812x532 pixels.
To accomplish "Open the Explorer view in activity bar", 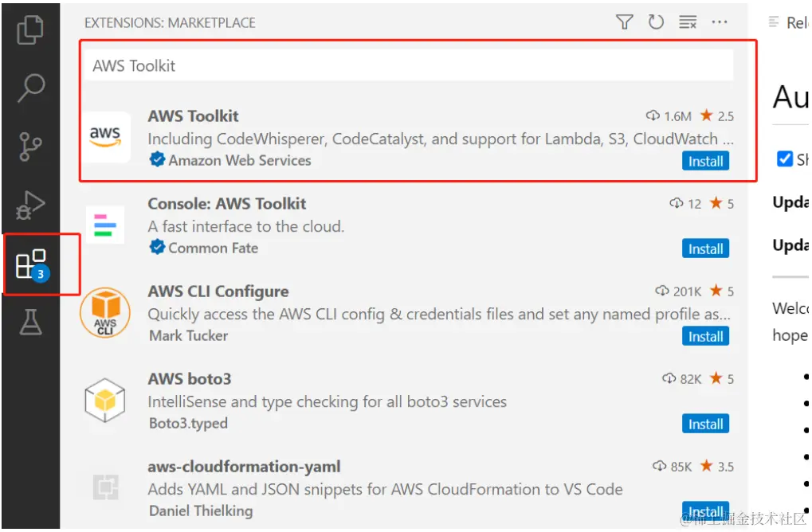I will pyautogui.click(x=30, y=29).
